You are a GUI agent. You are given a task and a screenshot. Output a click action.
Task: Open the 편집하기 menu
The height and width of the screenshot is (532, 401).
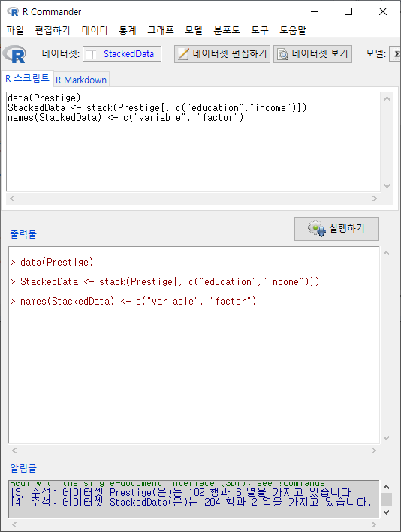pos(53,30)
